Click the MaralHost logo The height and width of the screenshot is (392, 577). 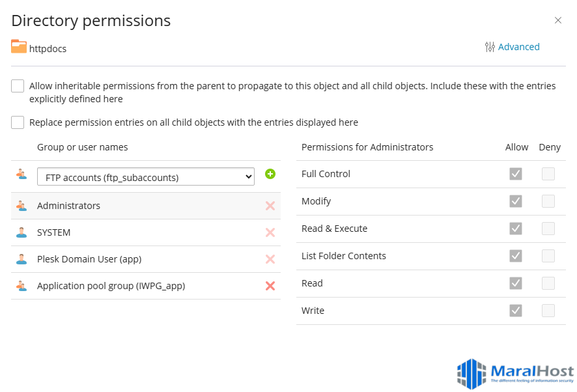coord(515,374)
